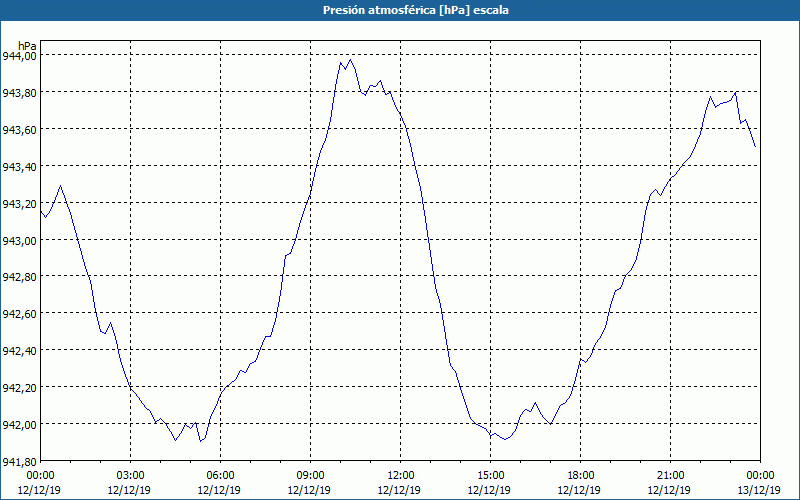Select the 942,80 y-axis label
The height and width of the screenshot is (500, 800).
coord(19,277)
